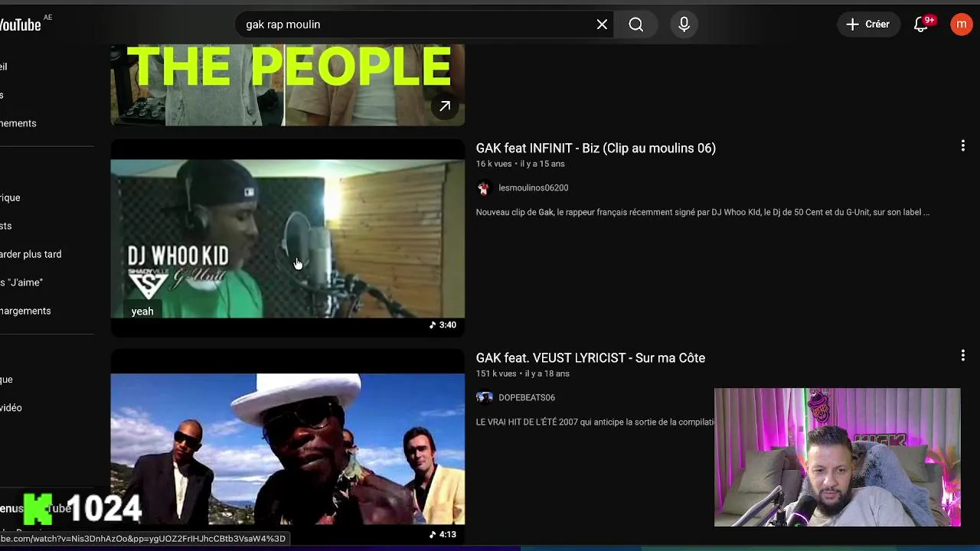This screenshot has width=980, height=551.
Task: Open the DOPEBEATS06 channel avatar
Action: pyautogui.click(x=484, y=397)
